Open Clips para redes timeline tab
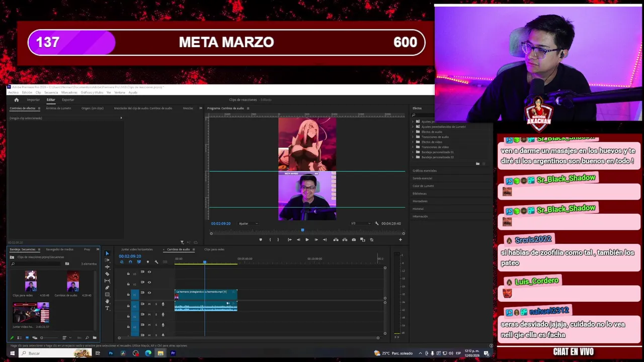 pos(214,249)
